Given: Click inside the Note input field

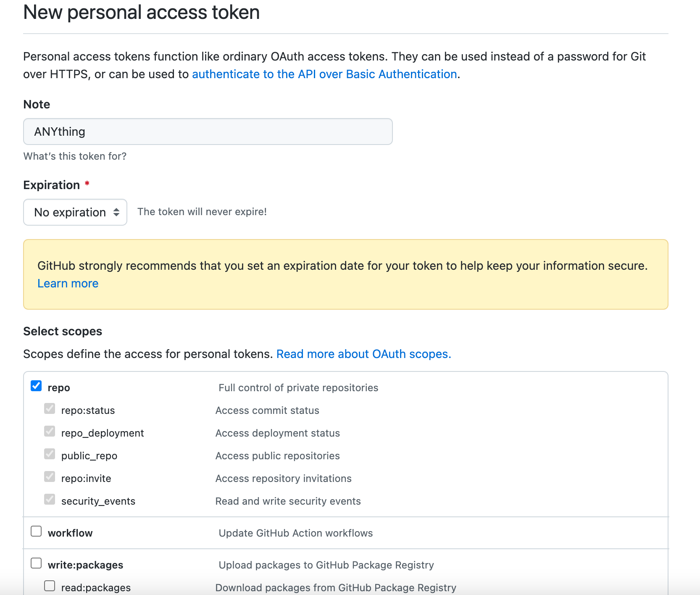Looking at the screenshot, I should [208, 132].
